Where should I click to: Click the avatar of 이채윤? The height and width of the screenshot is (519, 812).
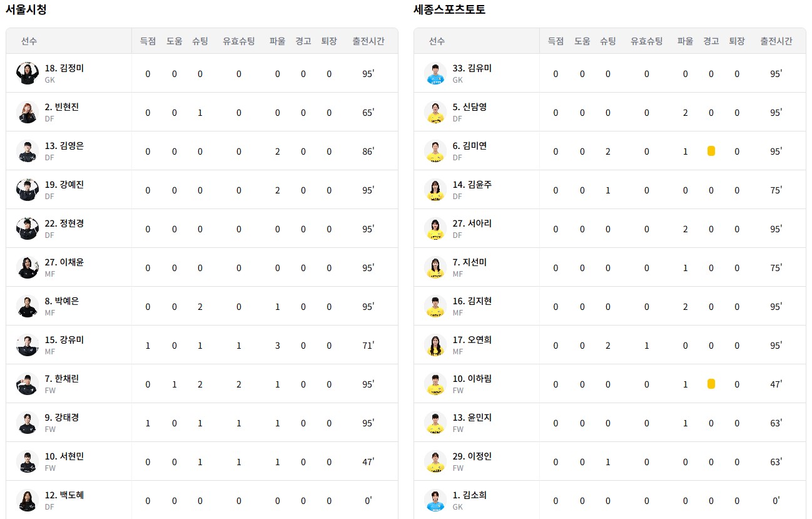(x=28, y=267)
